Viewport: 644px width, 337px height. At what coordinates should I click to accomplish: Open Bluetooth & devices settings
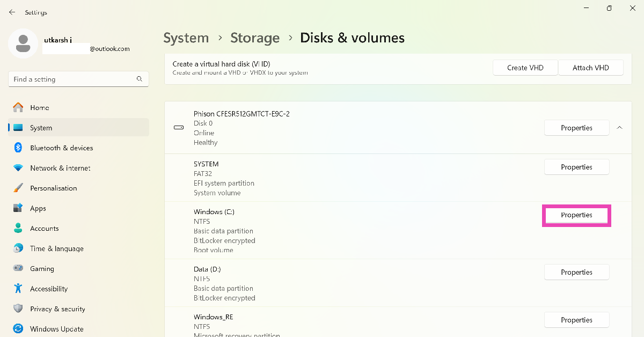tap(61, 148)
